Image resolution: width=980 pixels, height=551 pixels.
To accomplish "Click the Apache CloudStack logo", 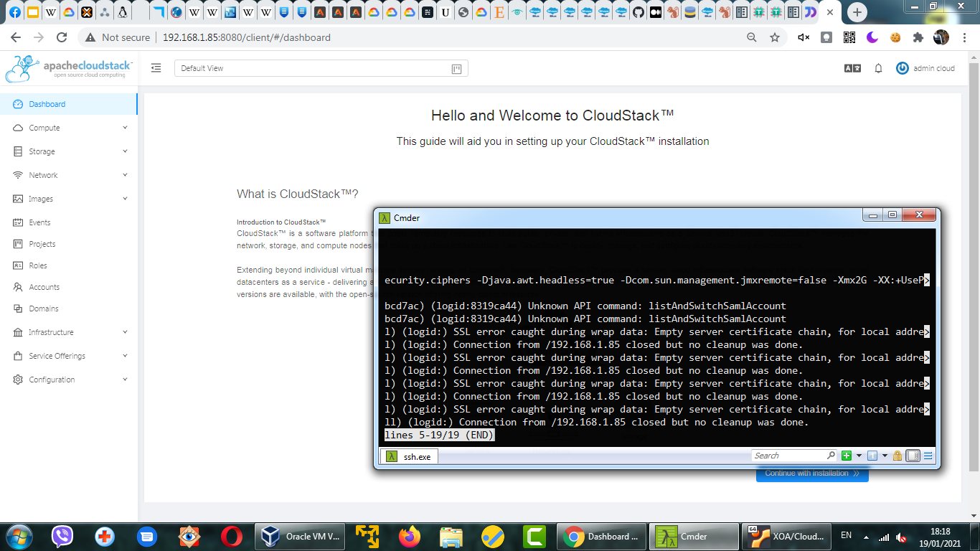I will (x=68, y=69).
